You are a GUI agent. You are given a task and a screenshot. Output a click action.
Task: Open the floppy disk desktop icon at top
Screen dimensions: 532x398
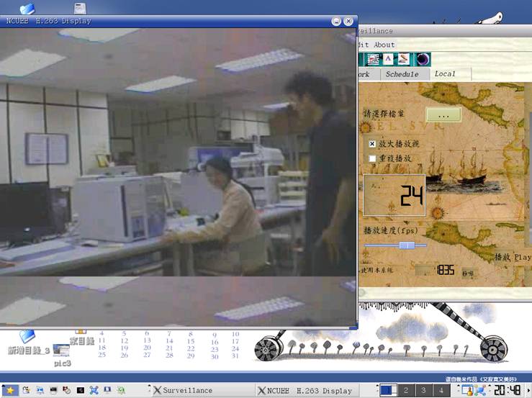point(81,9)
